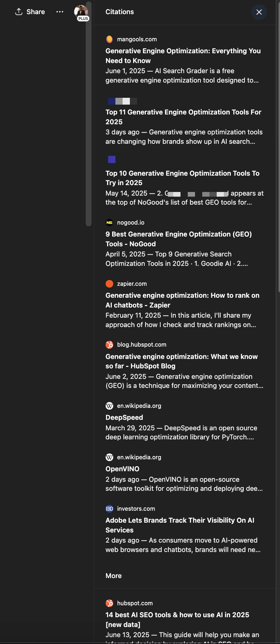Screen dimensions: 280x644
Task: Open '14 best AI SEO tools' HubSpot link
Action: (x=177, y=620)
